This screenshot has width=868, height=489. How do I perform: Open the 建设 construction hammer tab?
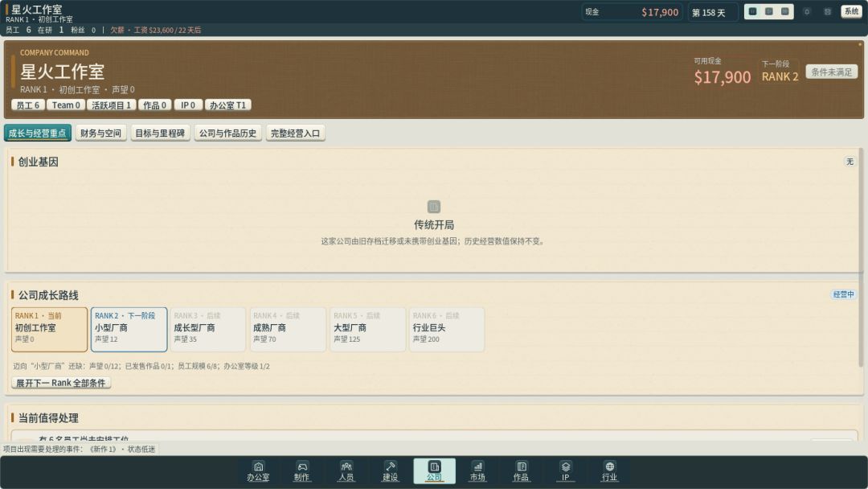click(x=391, y=471)
